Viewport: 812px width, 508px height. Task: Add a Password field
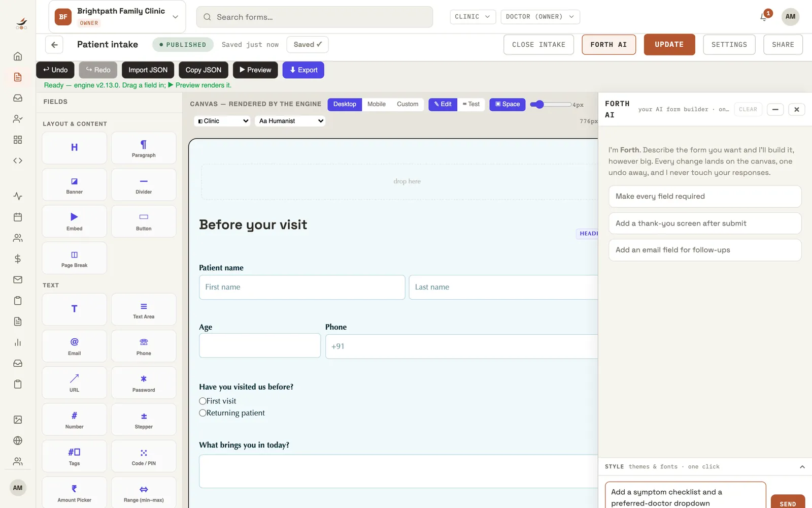tap(144, 383)
